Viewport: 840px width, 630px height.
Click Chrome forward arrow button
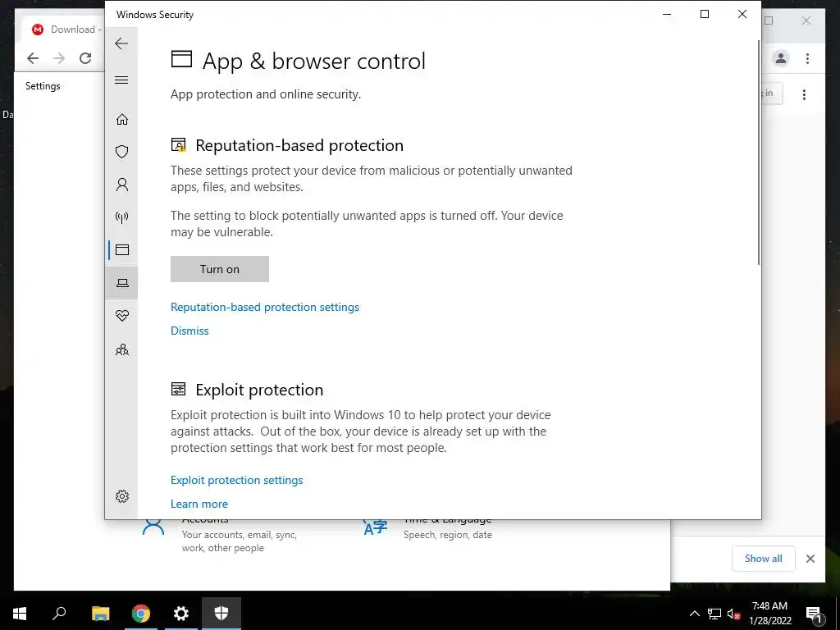coord(59,58)
